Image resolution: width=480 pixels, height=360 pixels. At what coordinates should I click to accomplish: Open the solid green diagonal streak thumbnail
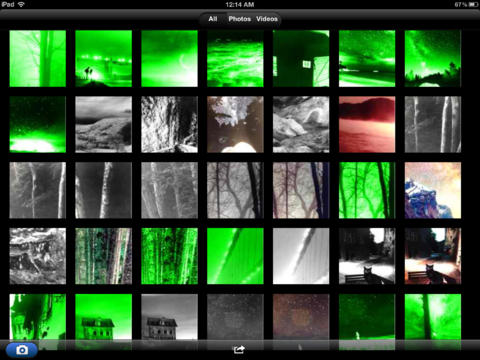(235, 256)
